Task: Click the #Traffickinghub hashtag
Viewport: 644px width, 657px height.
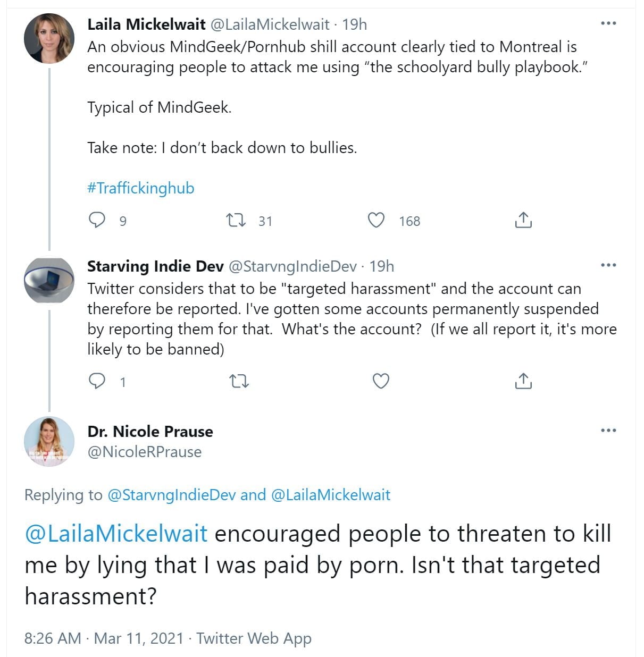Action: click(141, 188)
